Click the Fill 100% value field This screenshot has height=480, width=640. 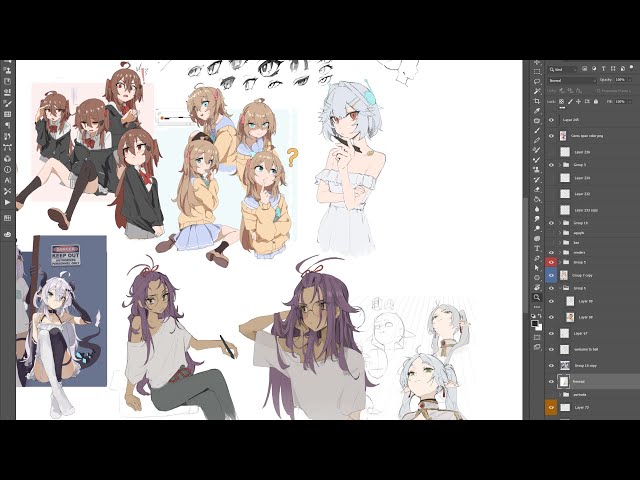621,101
